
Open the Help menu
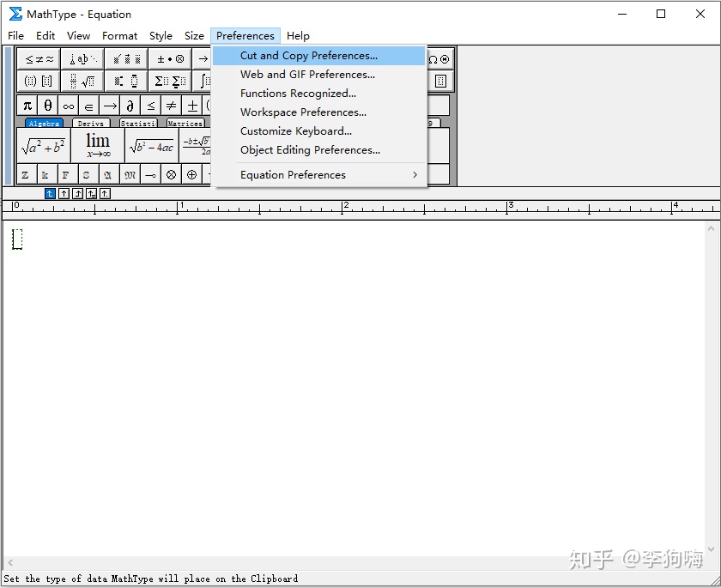pos(298,36)
